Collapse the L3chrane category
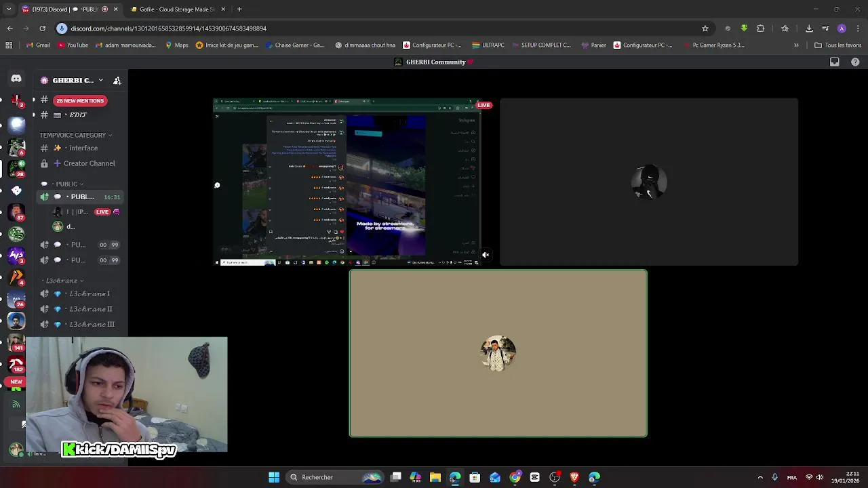868x488 pixels. (x=62, y=281)
